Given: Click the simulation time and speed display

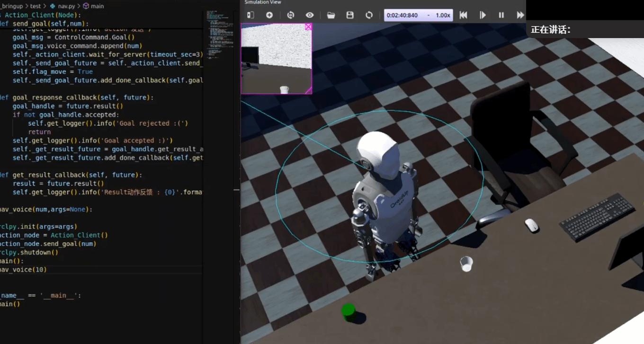Looking at the screenshot, I should [x=418, y=15].
